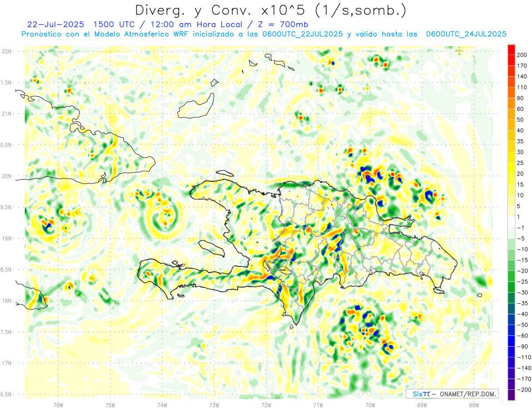
Task: Click axis label 1.5N
Action: pyautogui.click(x=6, y=82)
